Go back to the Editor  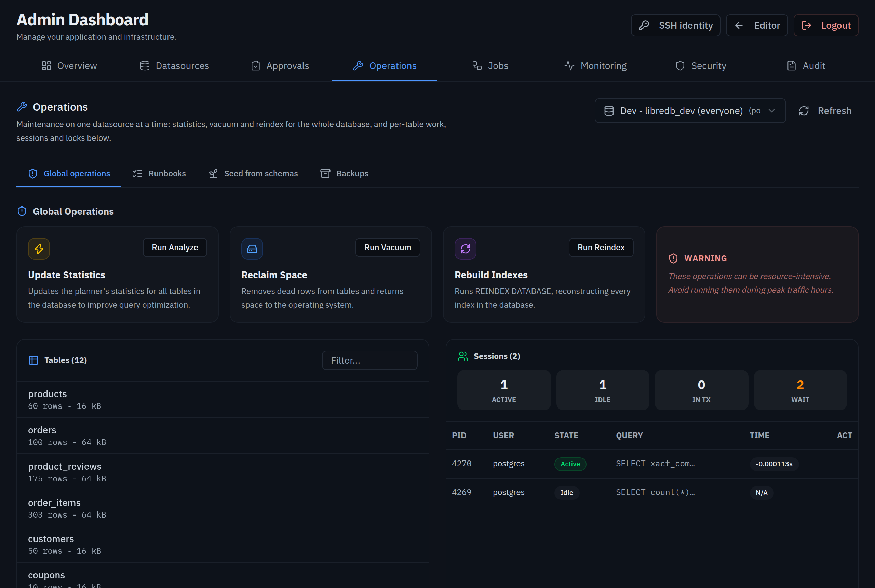coord(756,25)
